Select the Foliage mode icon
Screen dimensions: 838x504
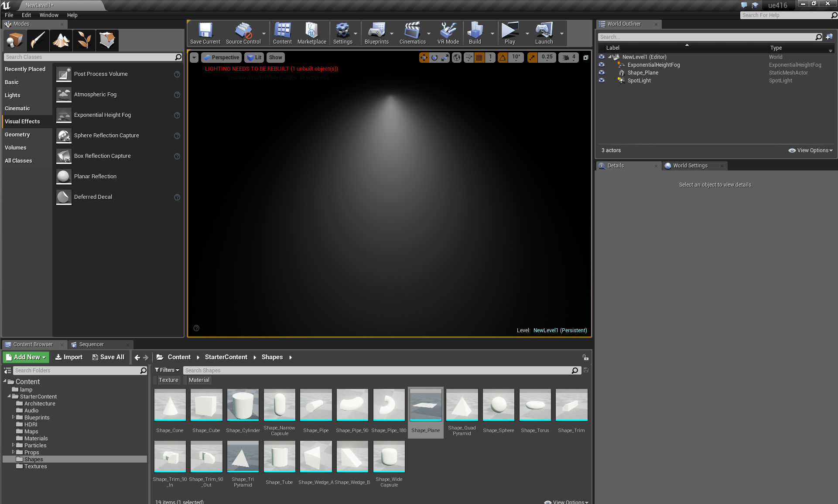pos(84,41)
